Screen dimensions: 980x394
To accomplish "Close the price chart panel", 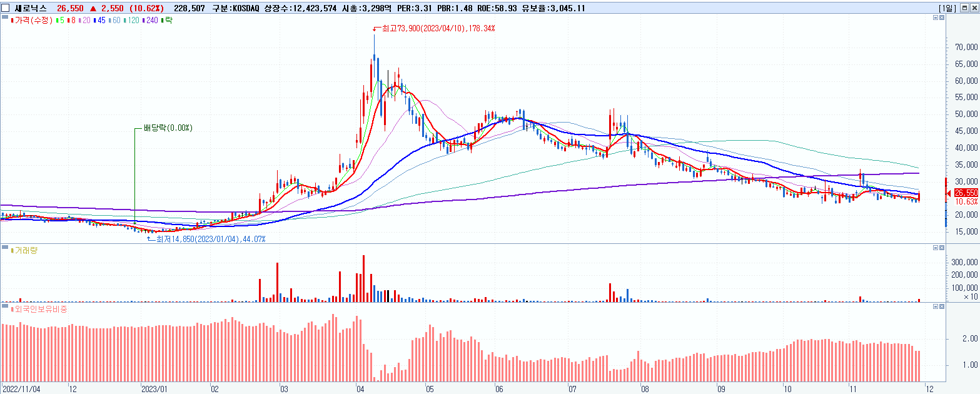I will coord(942,18).
